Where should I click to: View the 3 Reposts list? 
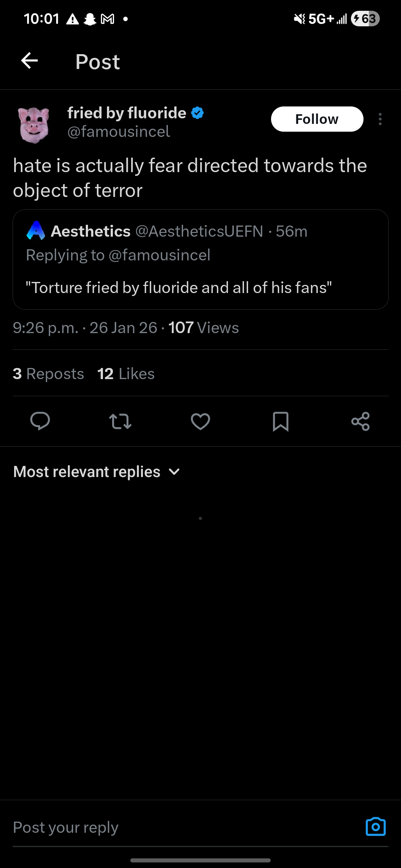tap(48, 374)
